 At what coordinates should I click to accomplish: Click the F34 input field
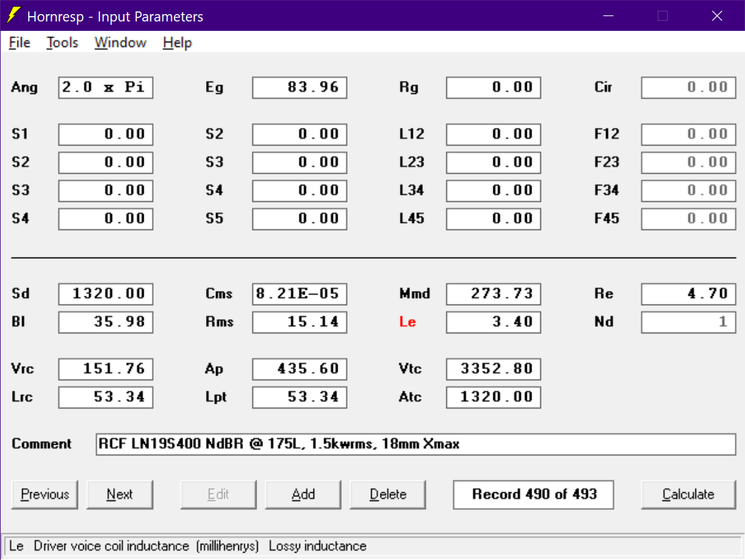tap(689, 190)
